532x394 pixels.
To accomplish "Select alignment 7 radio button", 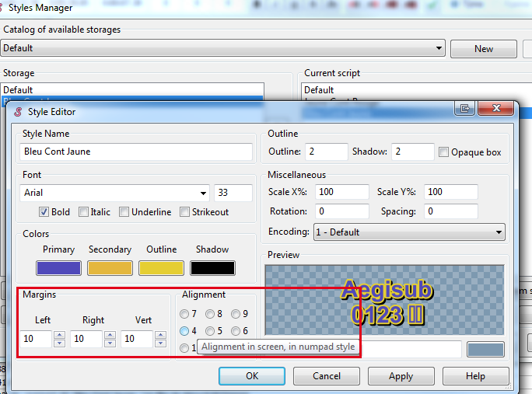I will pyautogui.click(x=184, y=314).
